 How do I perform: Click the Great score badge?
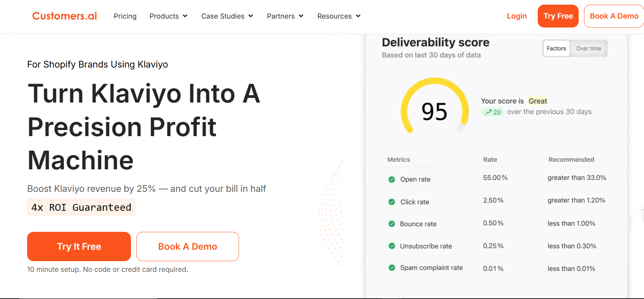point(538,101)
